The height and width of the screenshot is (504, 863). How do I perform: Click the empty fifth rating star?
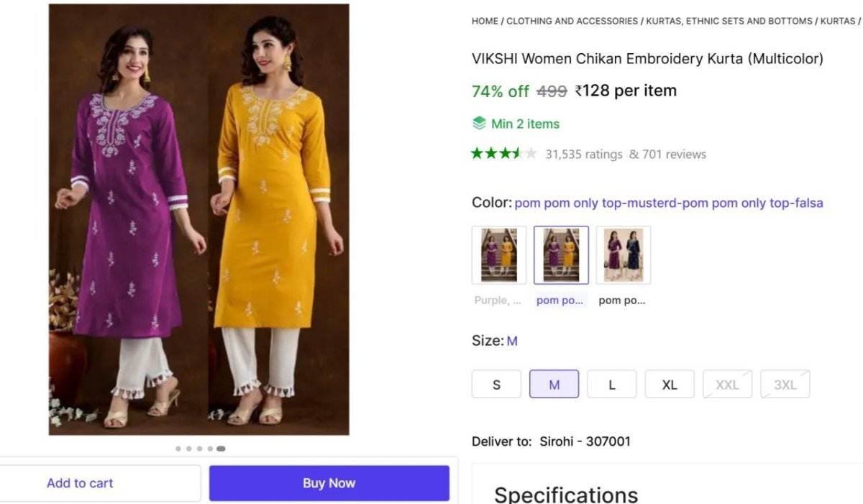(x=530, y=153)
